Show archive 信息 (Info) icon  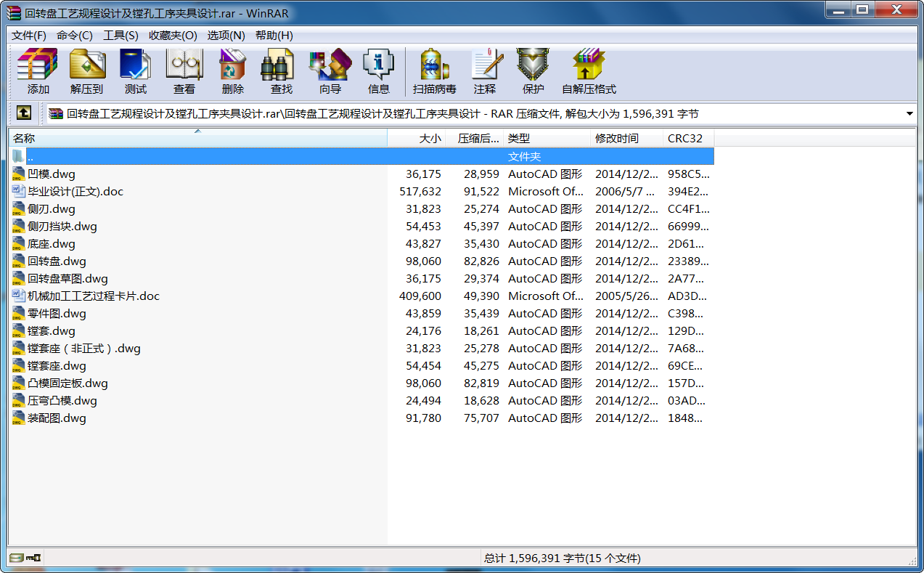377,70
